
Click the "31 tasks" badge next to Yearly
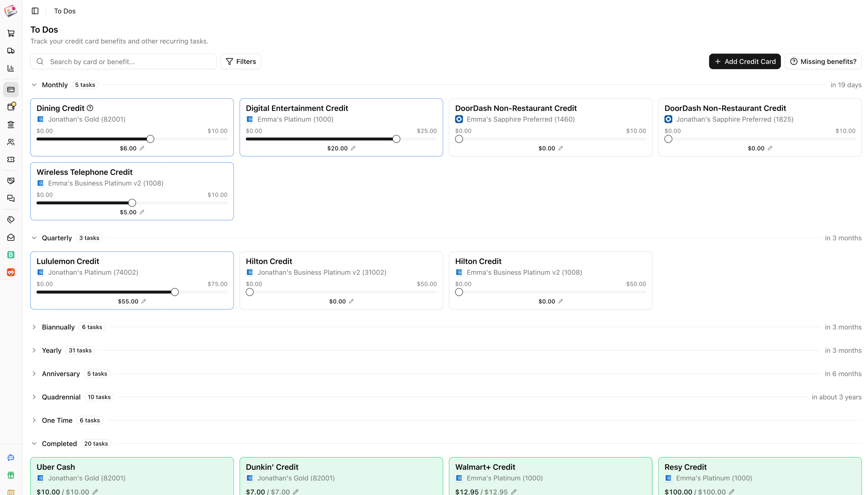pyautogui.click(x=80, y=350)
